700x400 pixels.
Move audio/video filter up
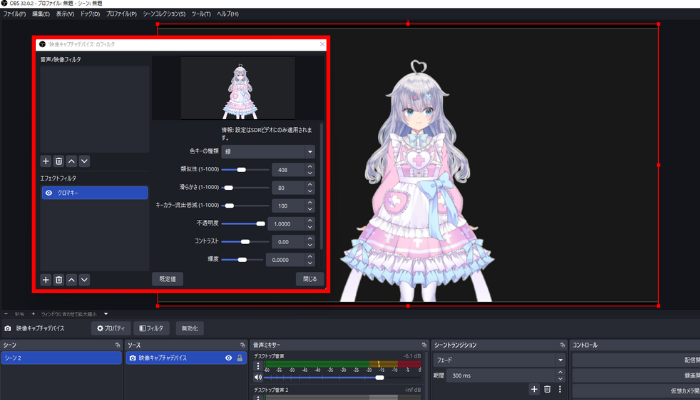(71, 161)
